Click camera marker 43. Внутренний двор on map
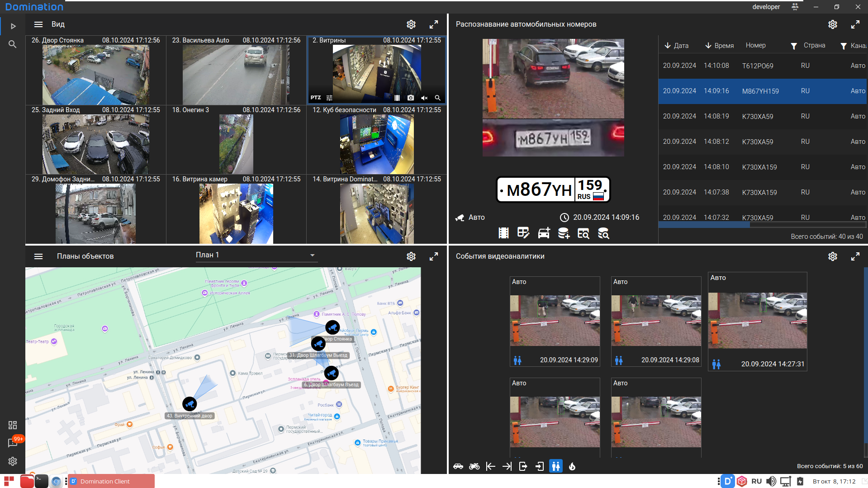This screenshot has height=488, width=868. tap(190, 404)
